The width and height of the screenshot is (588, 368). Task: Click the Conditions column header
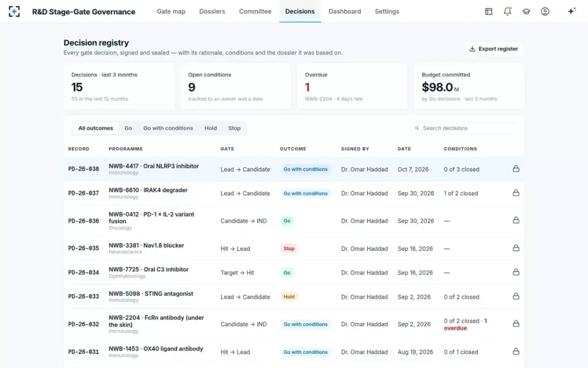point(461,149)
